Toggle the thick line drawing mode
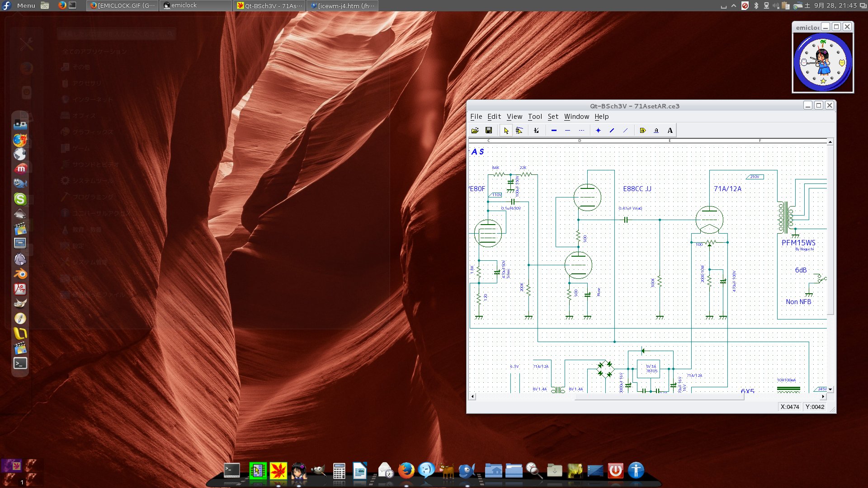The height and width of the screenshot is (488, 868). pyautogui.click(x=554, y=131)
